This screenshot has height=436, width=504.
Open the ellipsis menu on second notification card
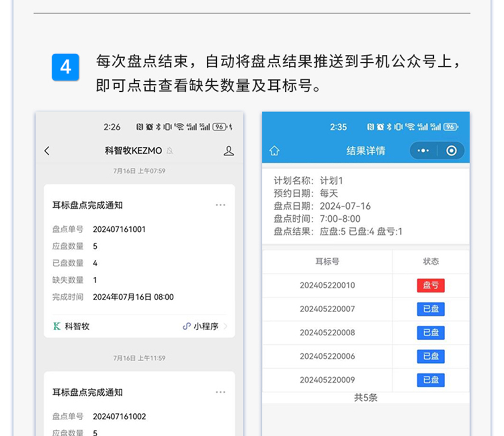(220, 392)
